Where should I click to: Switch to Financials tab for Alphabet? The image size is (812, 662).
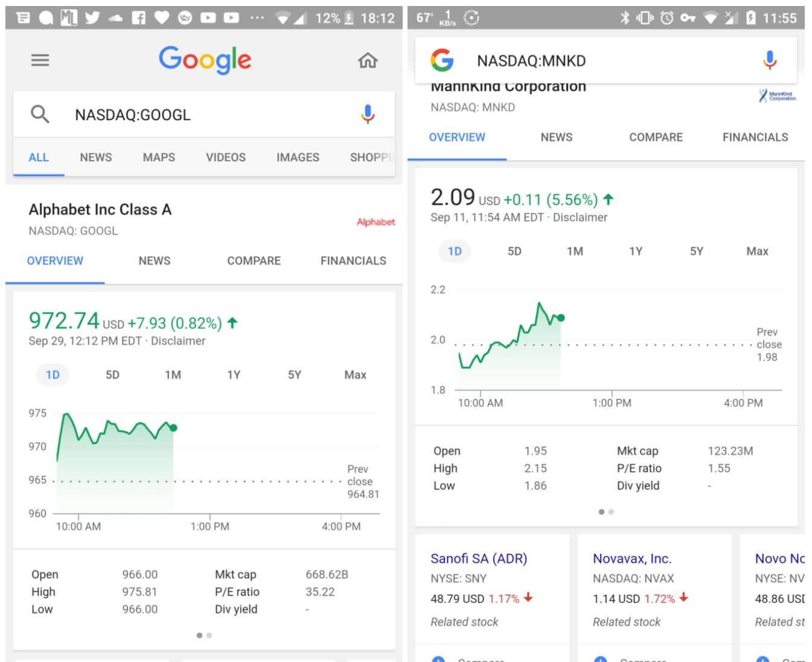tap(353, 261)
